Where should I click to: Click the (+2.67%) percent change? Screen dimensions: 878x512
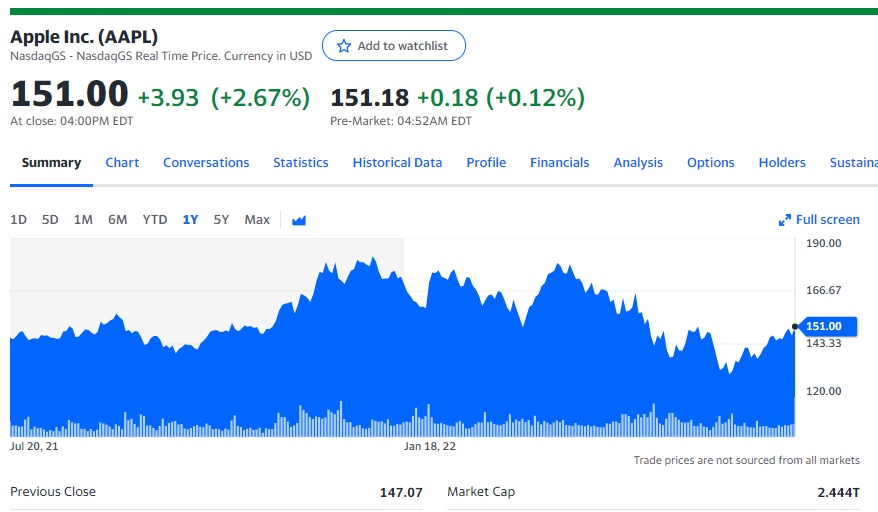click(x=260, y=98)
